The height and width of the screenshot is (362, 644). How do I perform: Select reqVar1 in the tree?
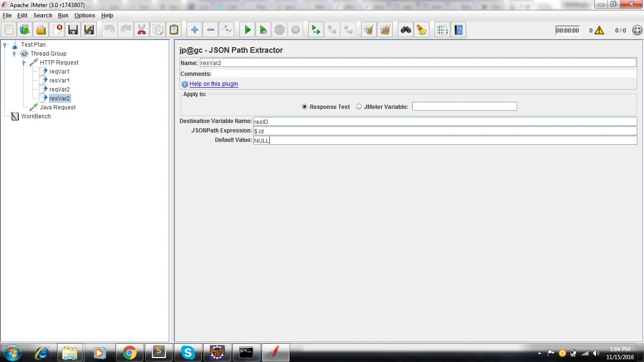(x=59, y=72)
